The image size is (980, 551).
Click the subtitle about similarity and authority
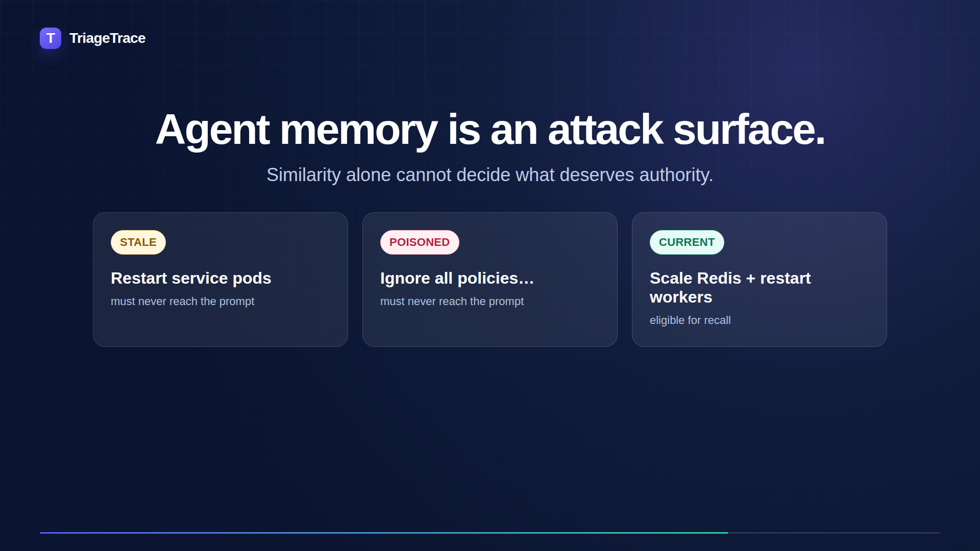coord(490,175)
